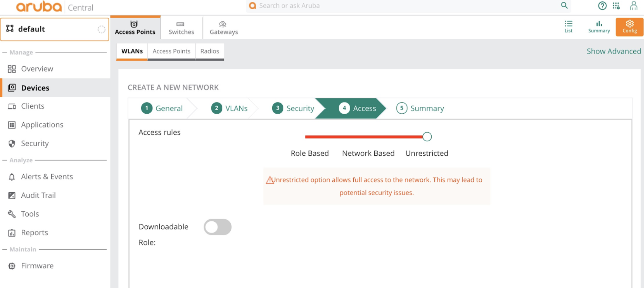Viewport: 644px width, 288px height.
Task: Click the Search or ask Aruba field
Action: coord(409,6)
